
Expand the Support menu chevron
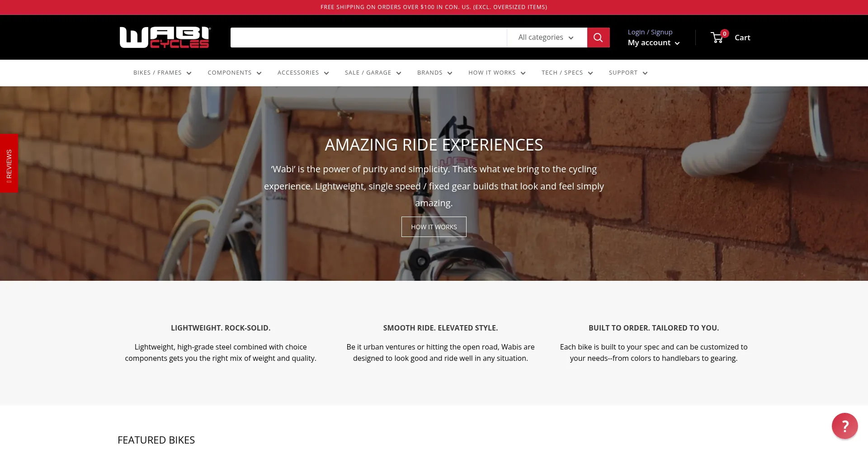click(x=645, y=73)
